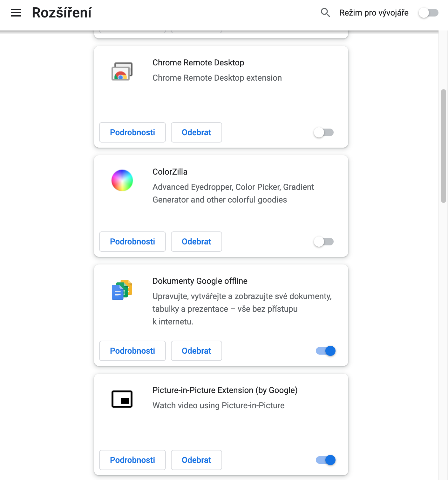Click the ColorZilla color wheel icon
The image size is (448, 480).
tap(122, 180)
